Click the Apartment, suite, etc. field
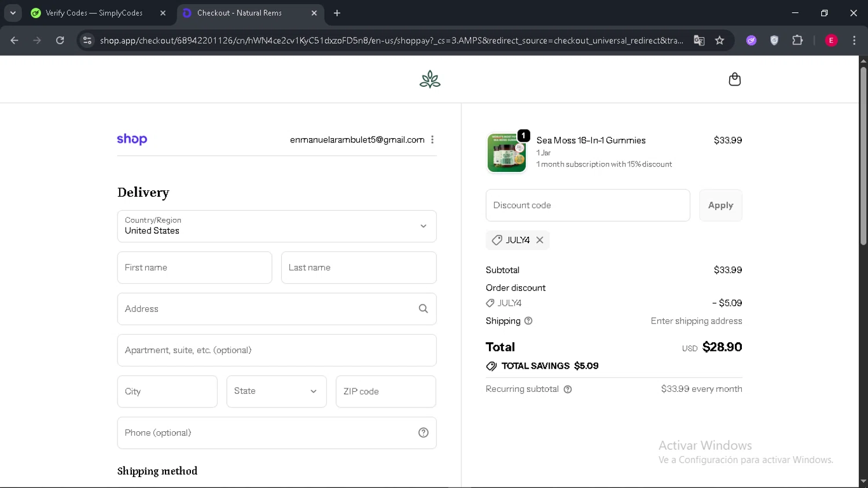This screenshot has width=868, height=488. (277, 350)
